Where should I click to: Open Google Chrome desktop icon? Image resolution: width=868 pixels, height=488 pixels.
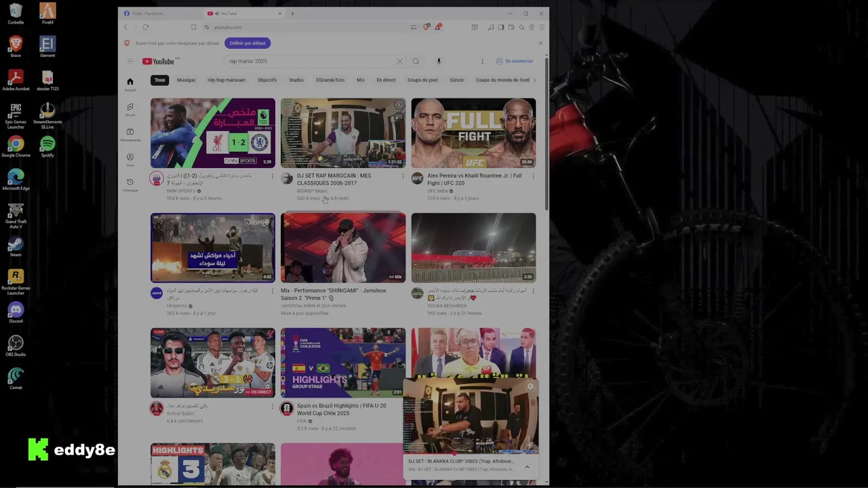(16, 147)
